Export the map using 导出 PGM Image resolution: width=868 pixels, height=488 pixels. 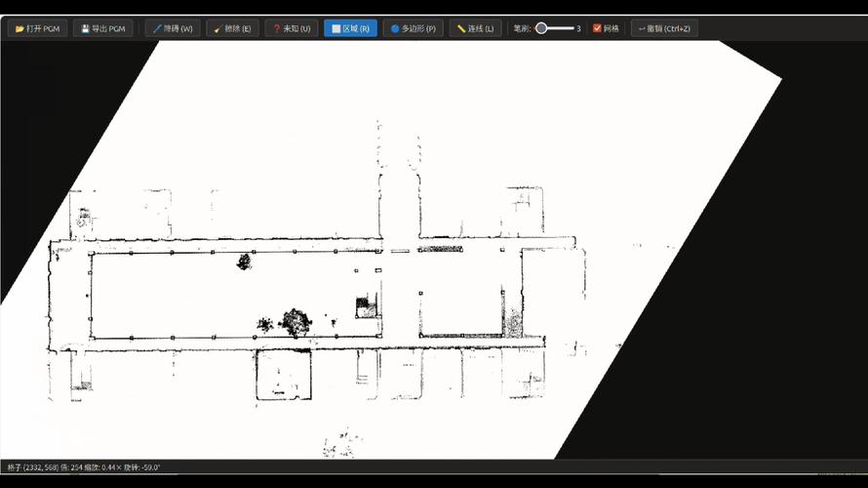[103, 28]
